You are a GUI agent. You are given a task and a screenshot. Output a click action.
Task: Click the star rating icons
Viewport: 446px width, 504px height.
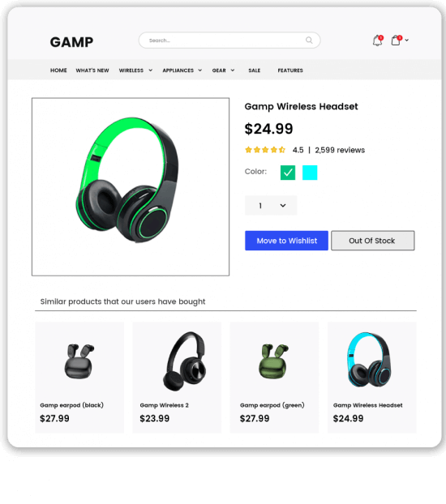click(265, 150)
